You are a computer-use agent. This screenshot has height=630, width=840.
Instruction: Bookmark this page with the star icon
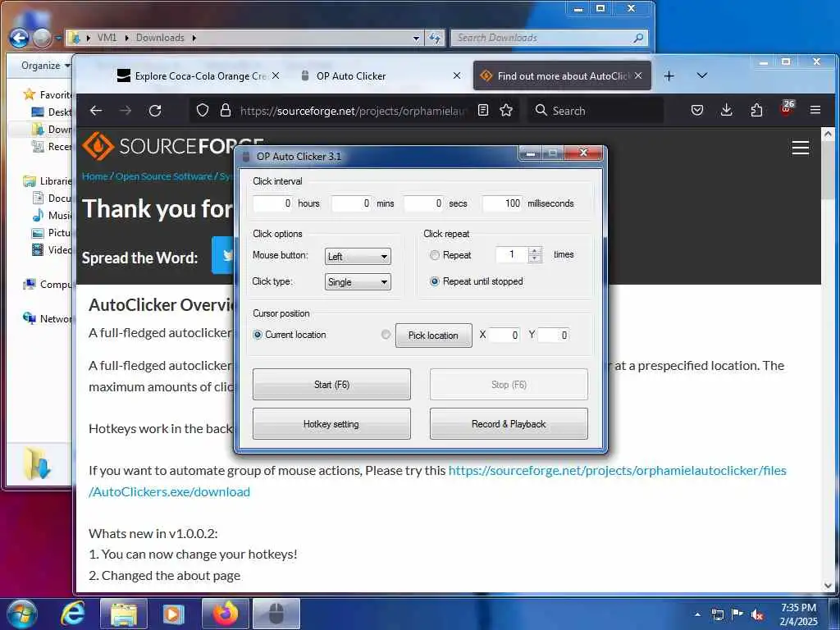point(506,111)
